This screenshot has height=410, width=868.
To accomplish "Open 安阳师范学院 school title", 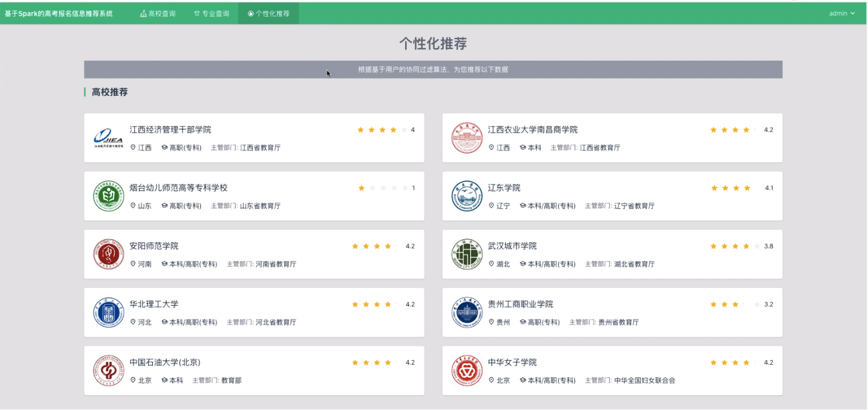I will click(x=154, y=246).
